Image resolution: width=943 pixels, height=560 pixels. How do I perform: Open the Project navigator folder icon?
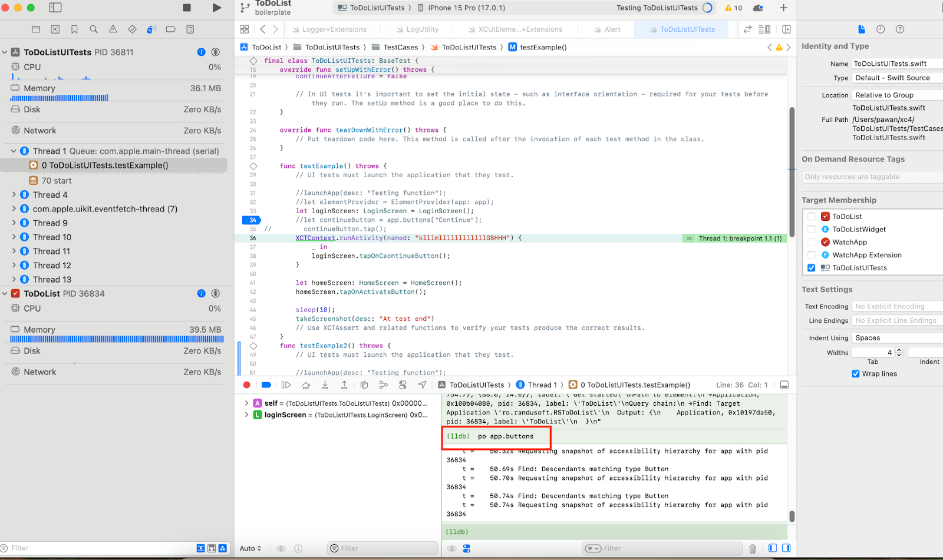[36, 29]
